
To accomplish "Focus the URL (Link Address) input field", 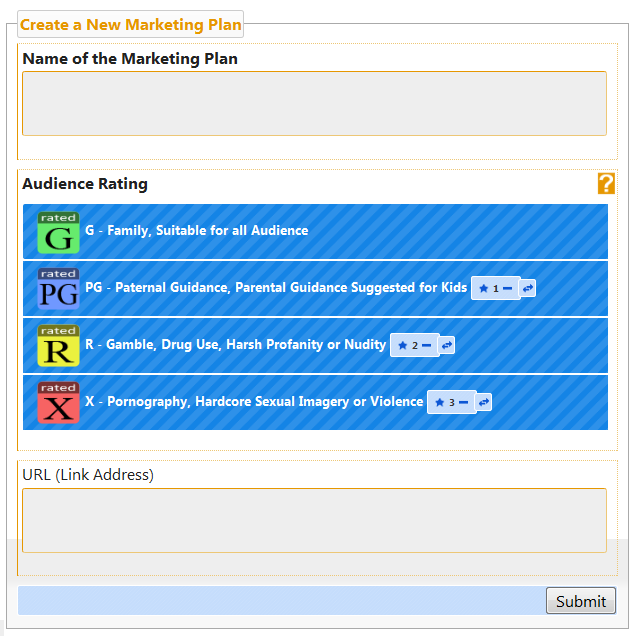I will (314, 520).
